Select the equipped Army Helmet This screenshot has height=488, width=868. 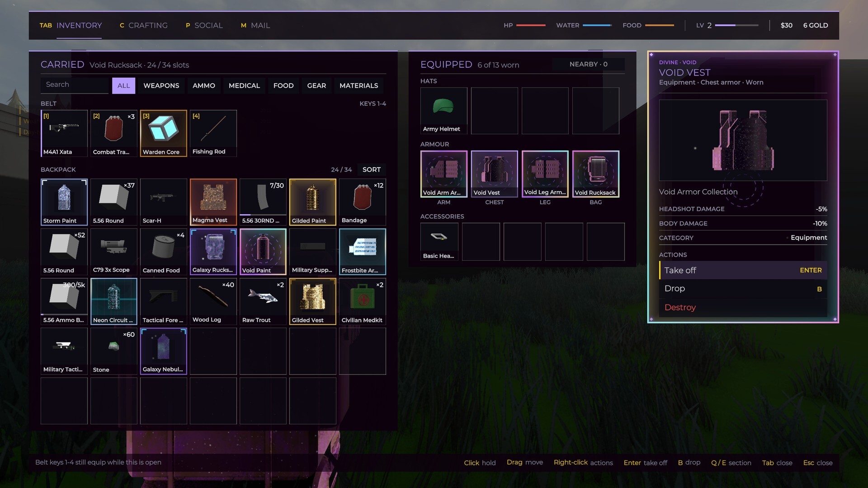[444, 111]
